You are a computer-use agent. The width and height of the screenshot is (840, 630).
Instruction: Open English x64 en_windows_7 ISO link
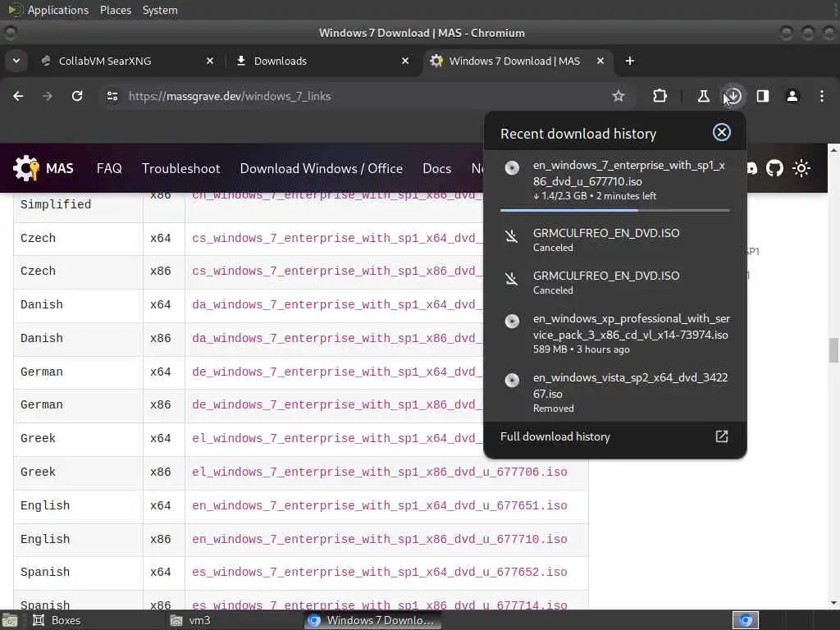[x=379, y=505]
